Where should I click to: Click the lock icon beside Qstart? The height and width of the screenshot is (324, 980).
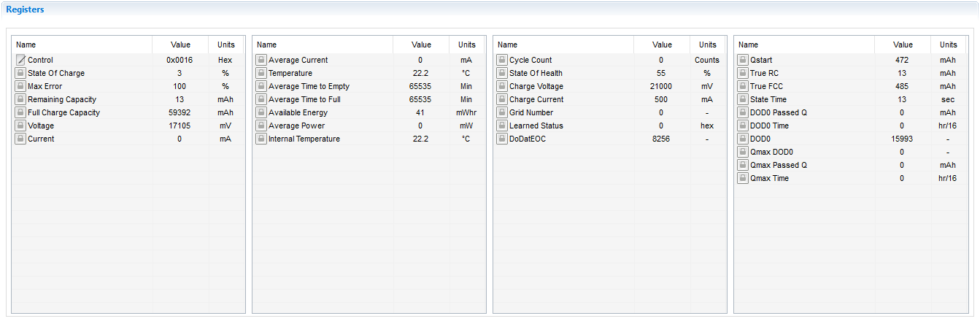pyautogui.click(x=743, y=60)
